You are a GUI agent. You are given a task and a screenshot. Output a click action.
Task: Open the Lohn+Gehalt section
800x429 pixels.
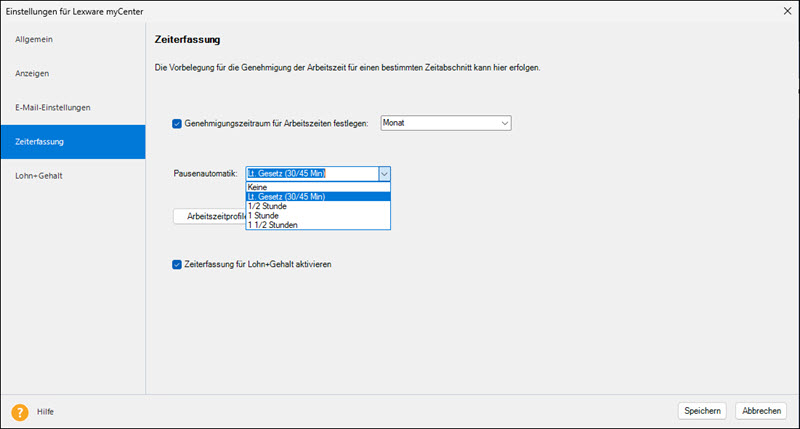(x=73, y=176)
